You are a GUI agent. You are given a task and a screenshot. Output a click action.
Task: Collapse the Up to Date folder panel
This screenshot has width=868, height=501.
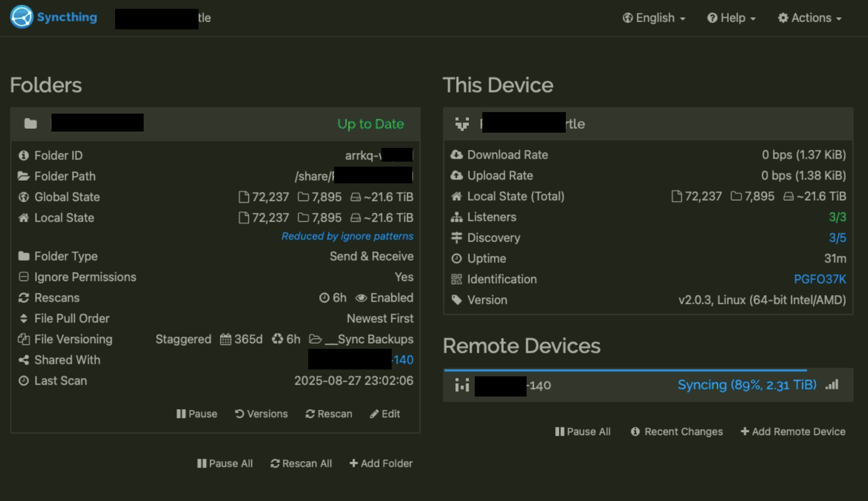pyautogui.click(x=370, y=124)
